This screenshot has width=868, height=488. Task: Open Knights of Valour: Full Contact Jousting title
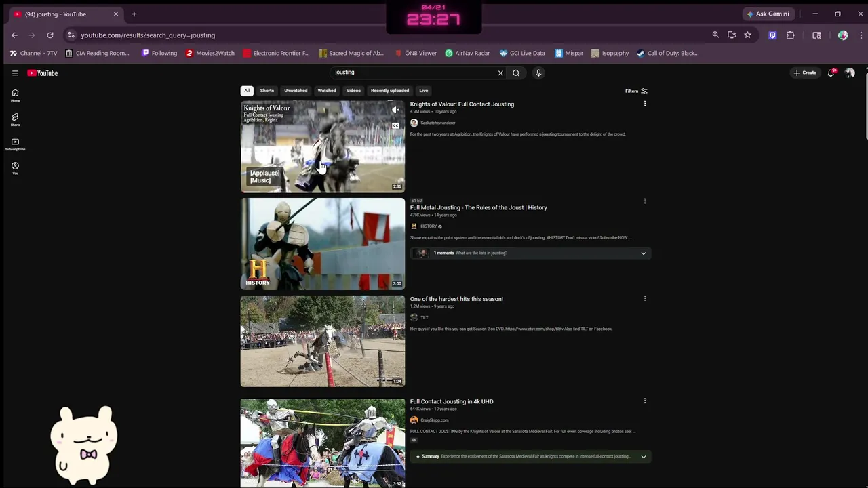pos(462,104)
